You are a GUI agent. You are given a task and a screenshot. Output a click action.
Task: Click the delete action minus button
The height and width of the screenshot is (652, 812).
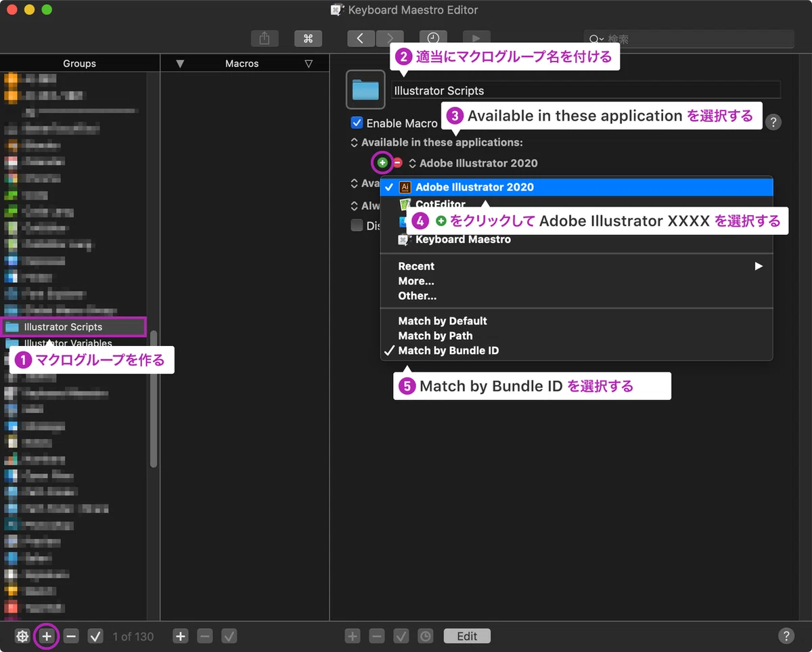pyautogui.click(x=377, y=636)
